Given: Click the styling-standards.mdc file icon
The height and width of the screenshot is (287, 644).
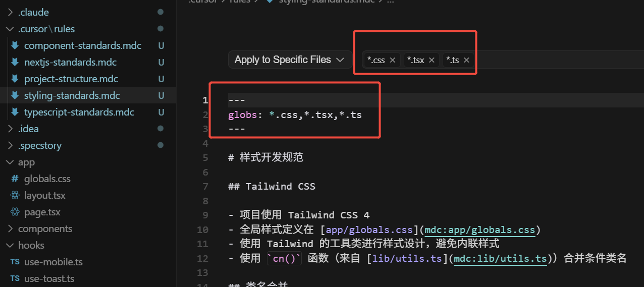Looking at the screenshot, I should 15,95.
